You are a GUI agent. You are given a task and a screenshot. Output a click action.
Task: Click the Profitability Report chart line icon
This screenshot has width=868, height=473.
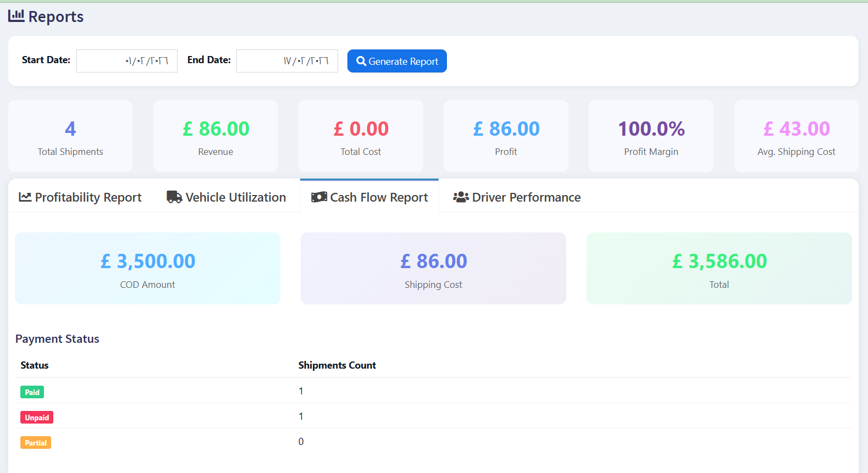[25, 197]
